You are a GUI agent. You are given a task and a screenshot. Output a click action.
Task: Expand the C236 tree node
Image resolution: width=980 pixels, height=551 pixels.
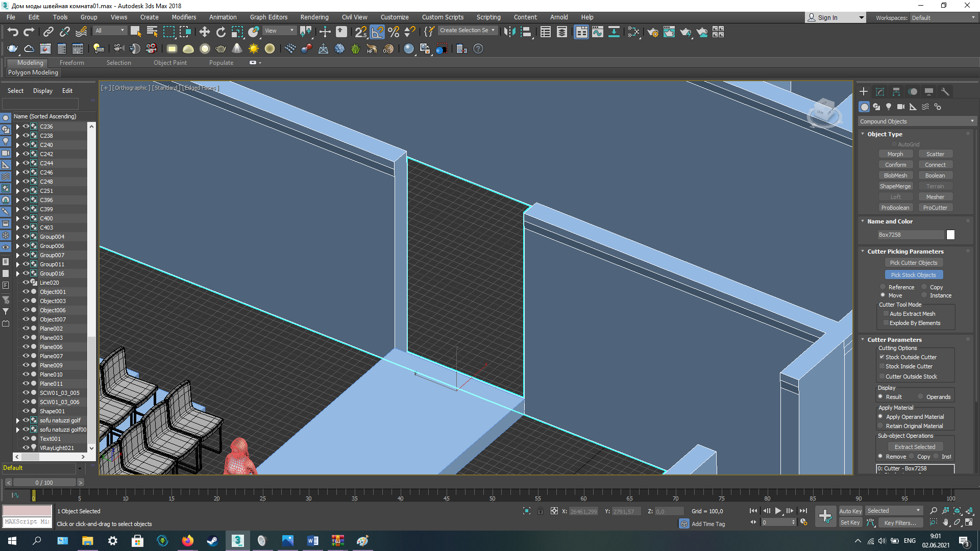click(x=17, y=127)
